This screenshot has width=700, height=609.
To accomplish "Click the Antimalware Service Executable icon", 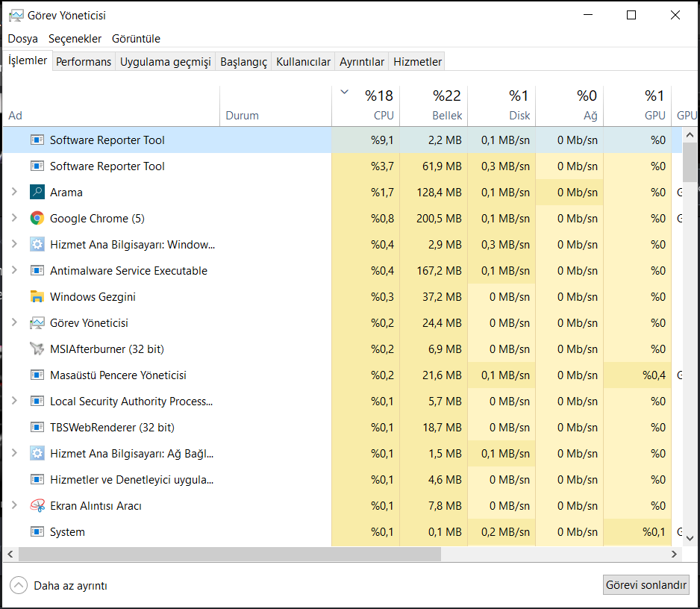I will pos(37,271).
